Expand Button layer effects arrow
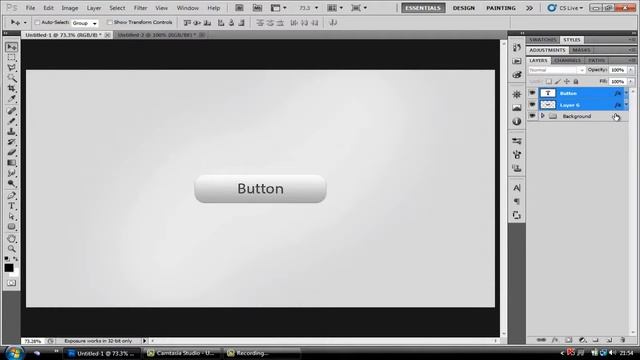Viewport: 640px width, 360px height. pyautogui.click(x=627, y=93)
